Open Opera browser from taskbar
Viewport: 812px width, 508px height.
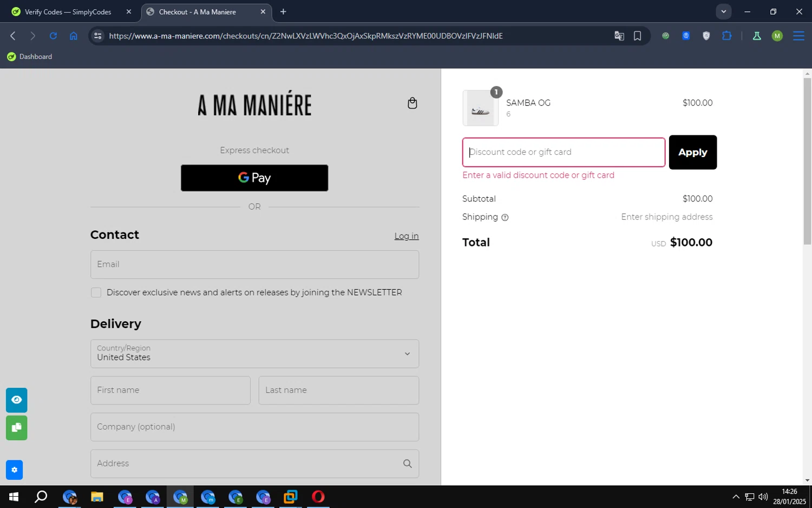click(318, 497)
